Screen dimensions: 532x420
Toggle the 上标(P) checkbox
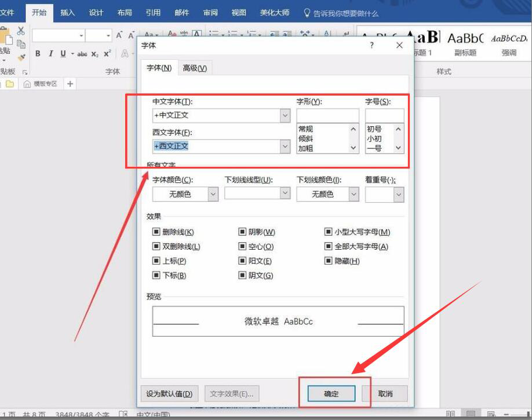(156, 261)
